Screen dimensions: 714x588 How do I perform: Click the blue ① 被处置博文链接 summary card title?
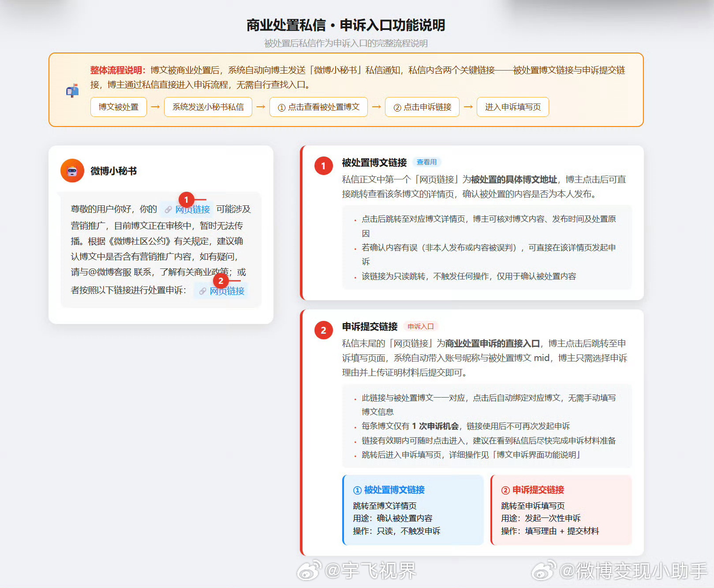[x=389, y=490]
